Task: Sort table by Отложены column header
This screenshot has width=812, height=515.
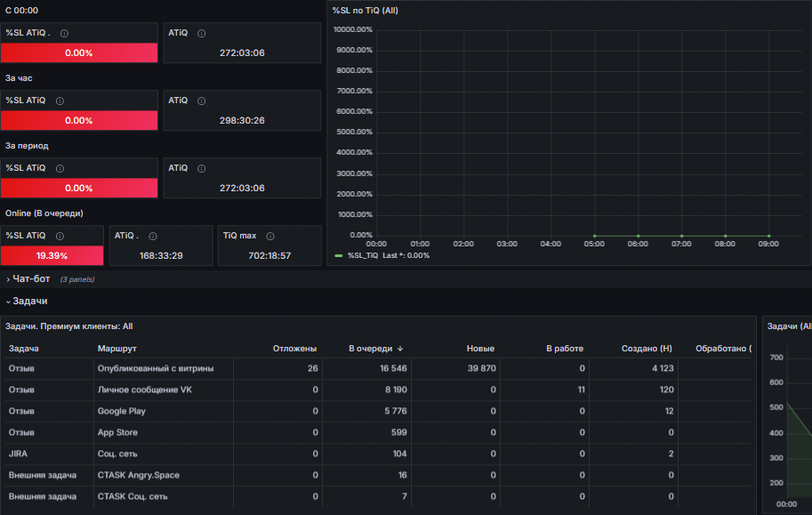Action: click(294, 349)
